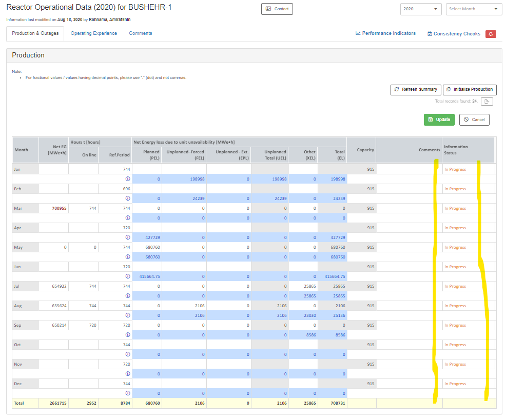This screenshot has width=506, height=420.
Task: Click Aug Net EG 655624 field
Action: point(53,306)
